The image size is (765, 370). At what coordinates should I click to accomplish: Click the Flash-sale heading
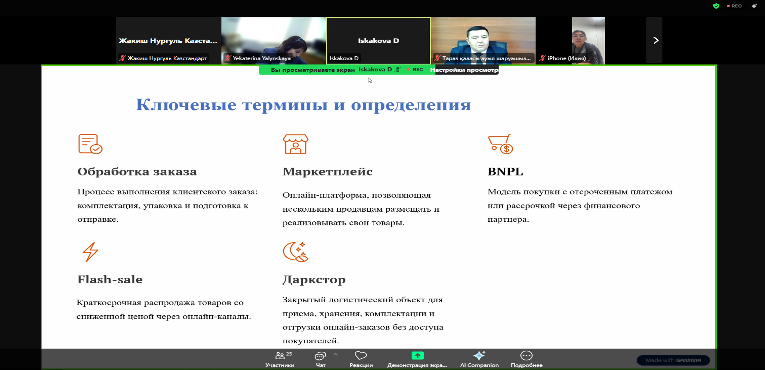(x=110, y=280)
